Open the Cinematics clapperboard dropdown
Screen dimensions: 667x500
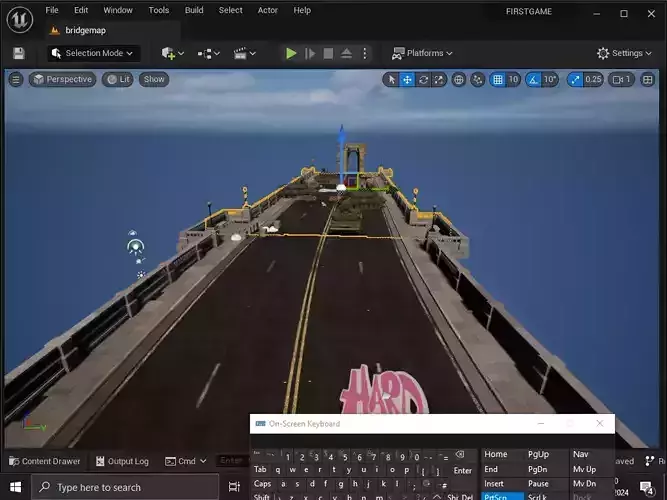point(244,53)
